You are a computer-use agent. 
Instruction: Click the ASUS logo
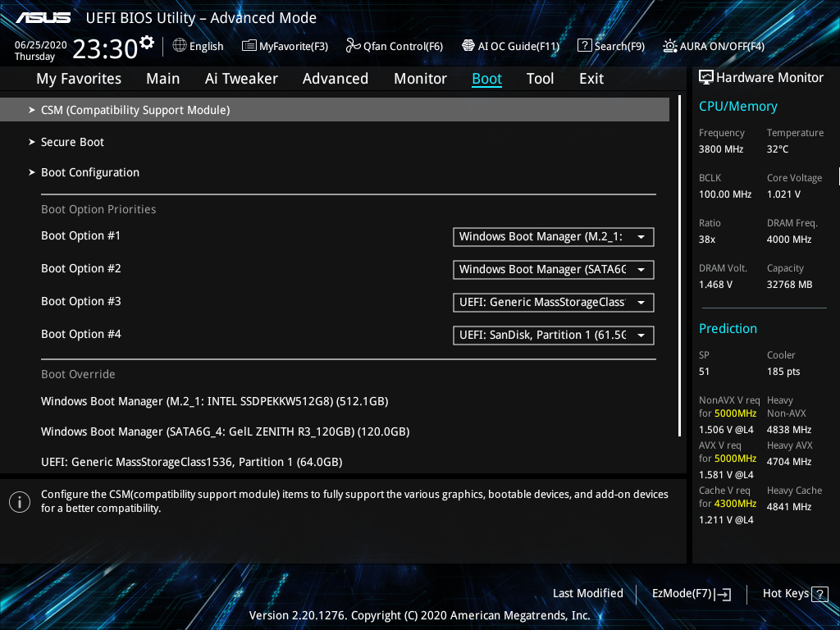coord(43,18)
